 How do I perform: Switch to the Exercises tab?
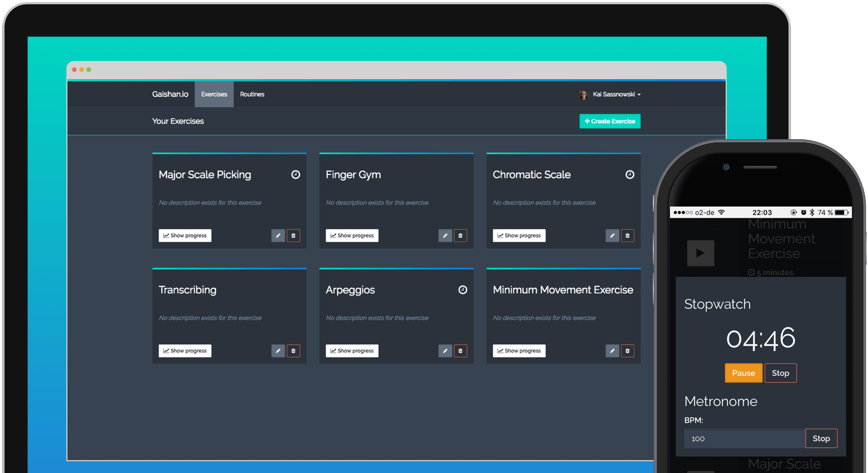[214, 94]
